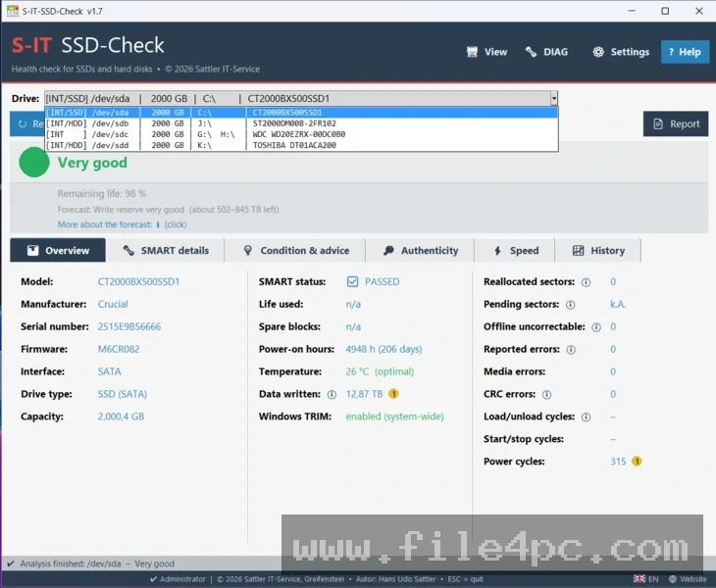Click the SMART status PASSED checkbox icon
The width and height of the screenshot is (716, 588).
pyautogui.click(x=352, y=282)
